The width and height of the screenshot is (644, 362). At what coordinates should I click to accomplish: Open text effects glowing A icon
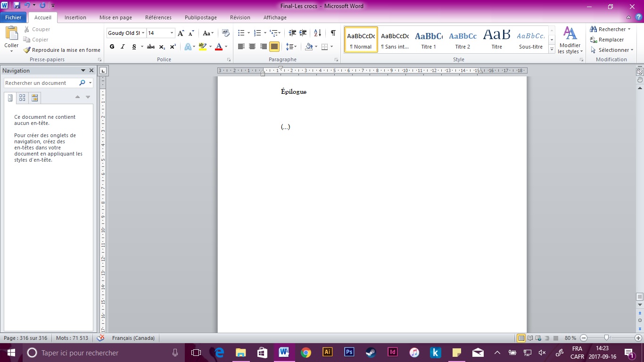click(x=188, y=47)
